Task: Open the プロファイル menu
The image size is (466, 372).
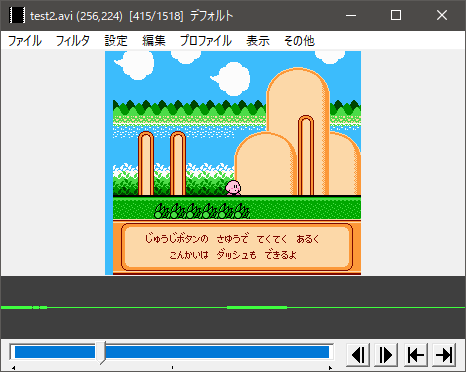Action: [x=206, y=41]
